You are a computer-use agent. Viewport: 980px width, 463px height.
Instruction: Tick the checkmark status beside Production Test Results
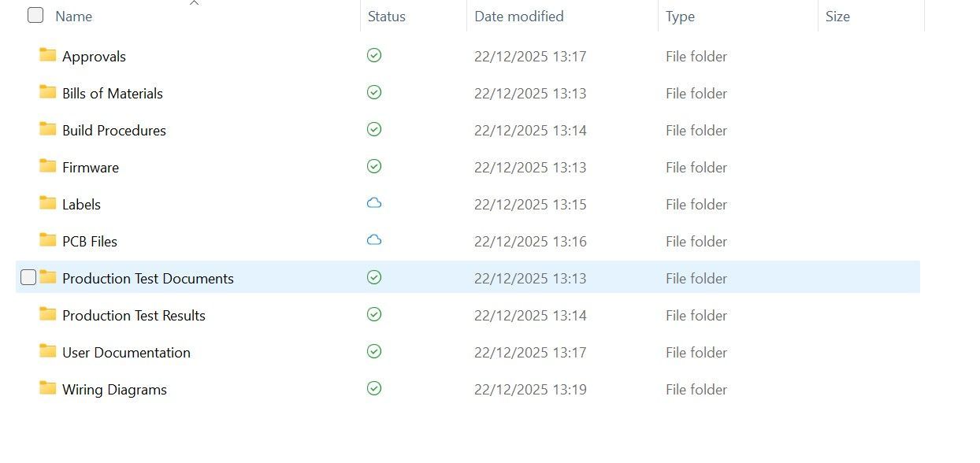pos(373,314)
